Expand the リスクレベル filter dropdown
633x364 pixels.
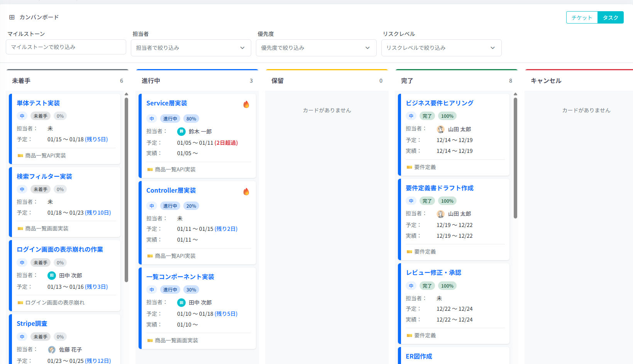point(441,48)
